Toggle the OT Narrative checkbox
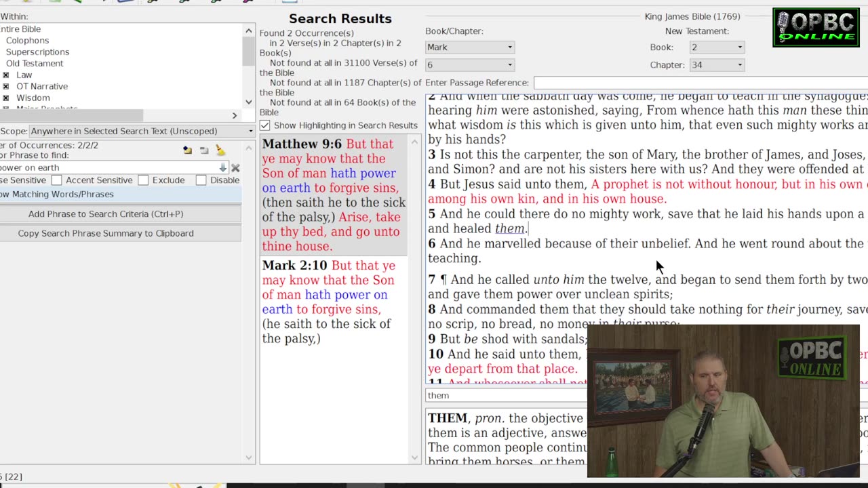Screen dimensions: 868x488 pos(6,86)
